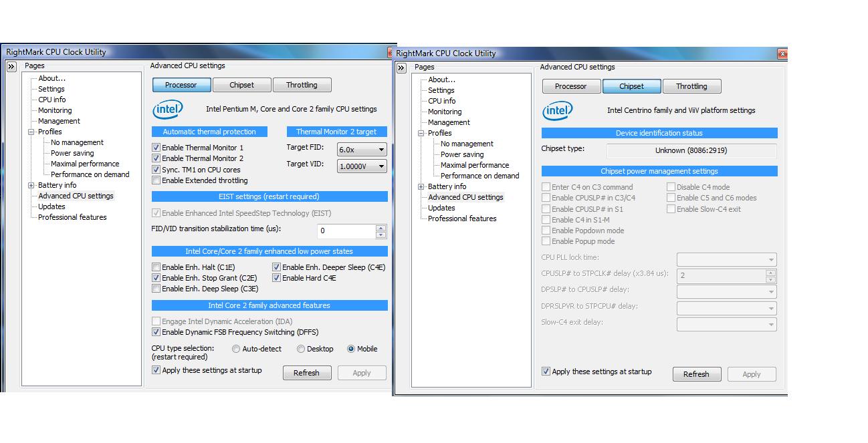Open Management page in left window
This screenshot has width=868, height=443.
[x=59, y=121]
